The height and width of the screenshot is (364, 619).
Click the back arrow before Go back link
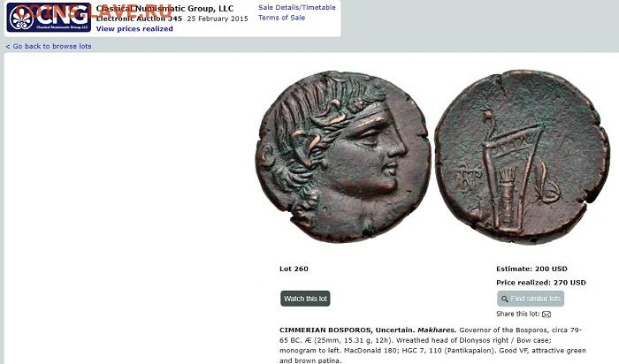(7, 47)
